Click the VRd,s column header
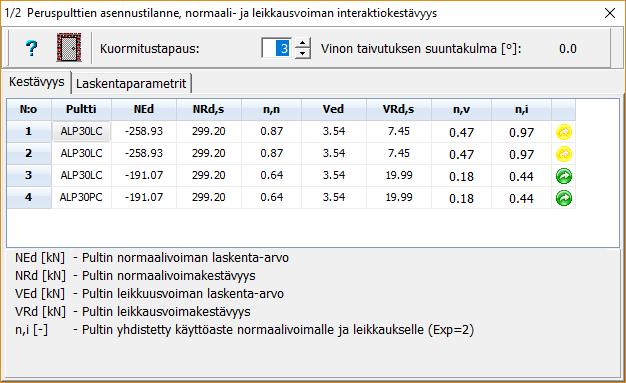This screenshot has width=626, height=383. [x=398, y=109]
